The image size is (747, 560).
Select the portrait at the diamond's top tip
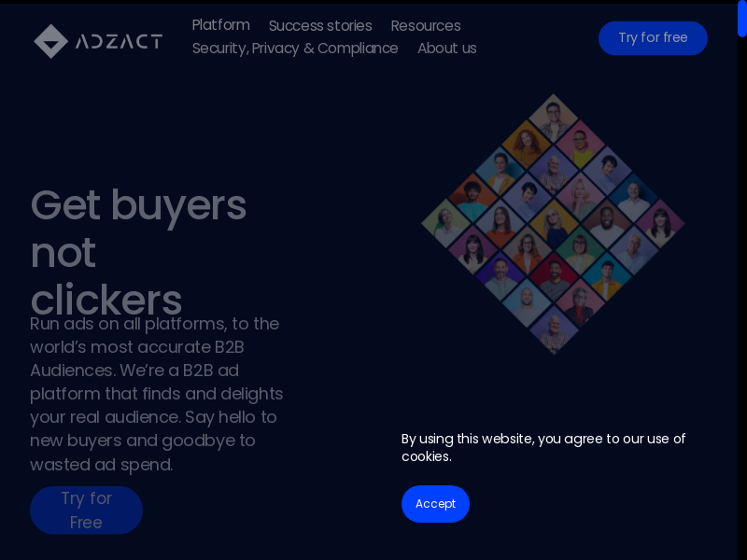pyautogui.click(x=553, y=116)
